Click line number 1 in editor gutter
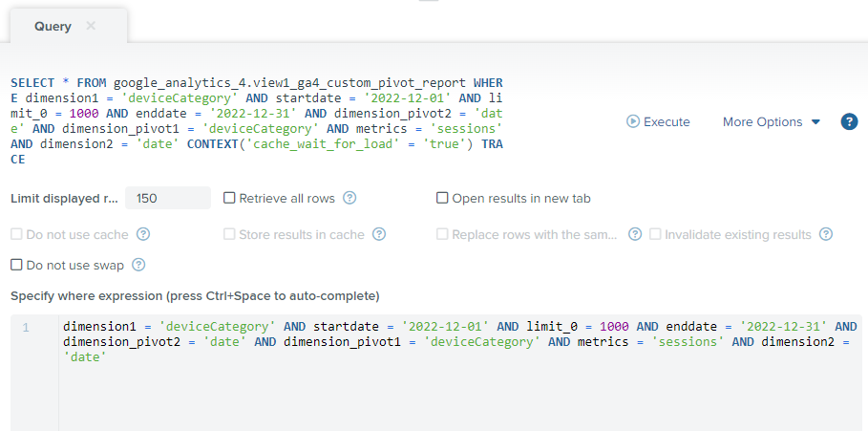Screen dimensions: 868x431 click(26, 328)
